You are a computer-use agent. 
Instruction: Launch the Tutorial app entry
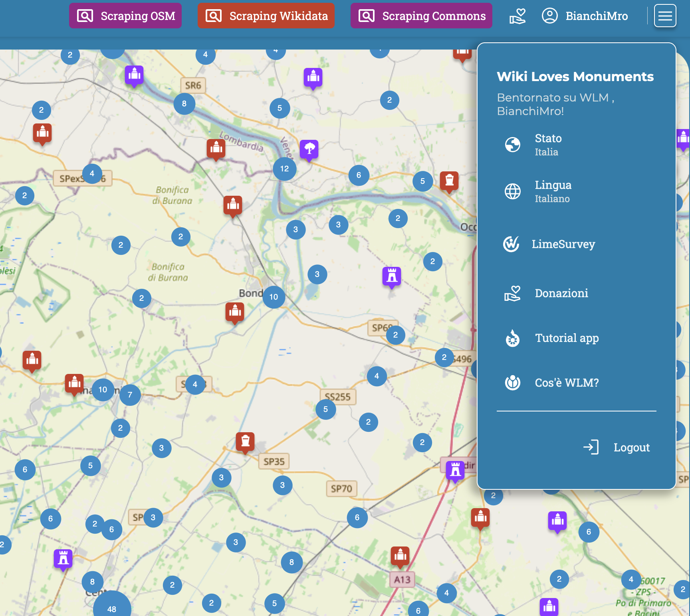566,338
